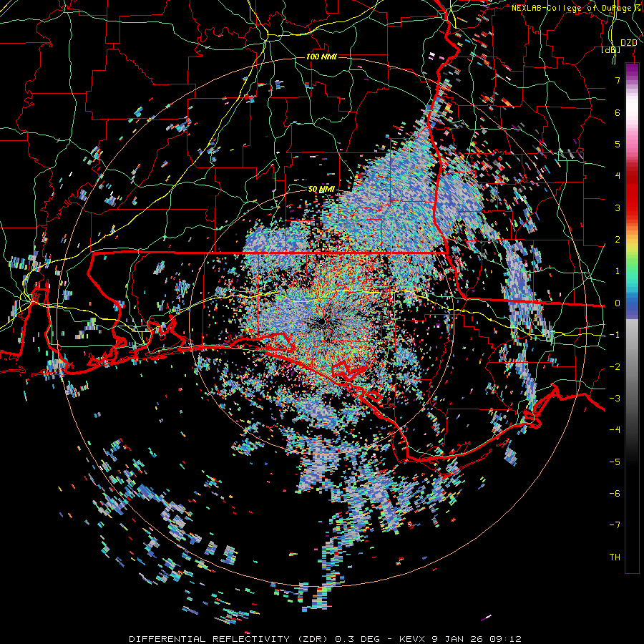Viewport: 644px width, 644px height.
Task: Click the ZDR color scale bar
Action: tap(632, 318)
